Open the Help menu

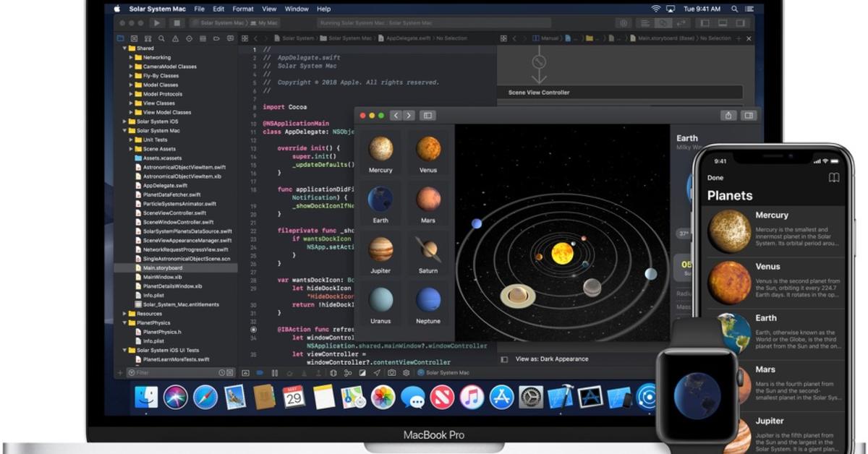point(324,9)
